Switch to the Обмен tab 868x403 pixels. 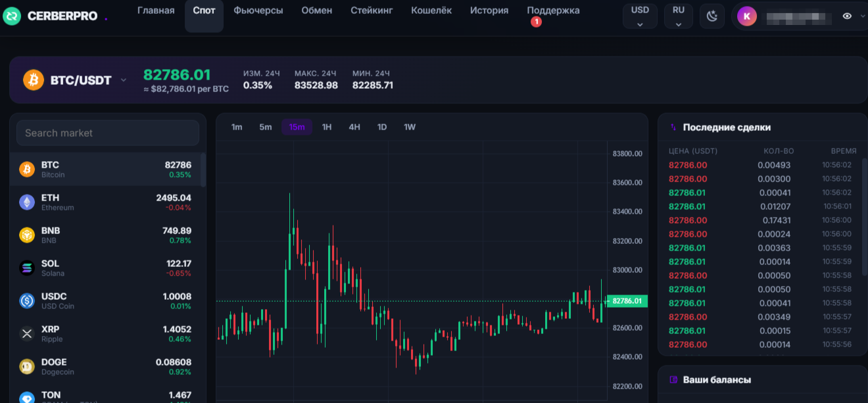tap(317, 11)
